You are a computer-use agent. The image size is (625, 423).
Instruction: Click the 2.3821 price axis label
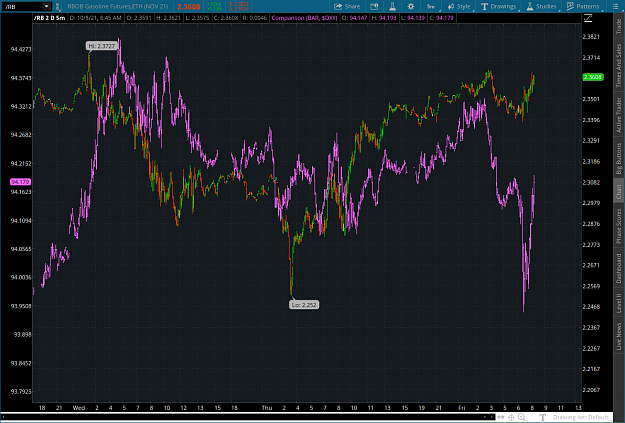click(x=591, y=37)
